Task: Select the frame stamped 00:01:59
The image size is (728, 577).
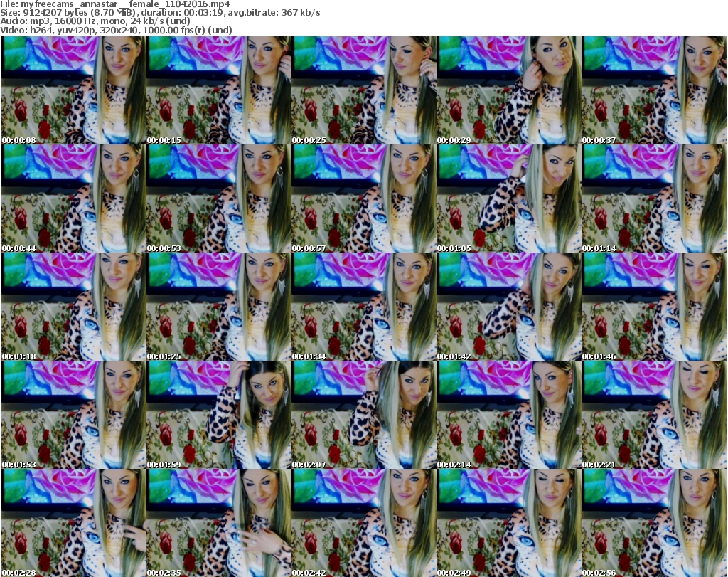Action: click(219, 415)
